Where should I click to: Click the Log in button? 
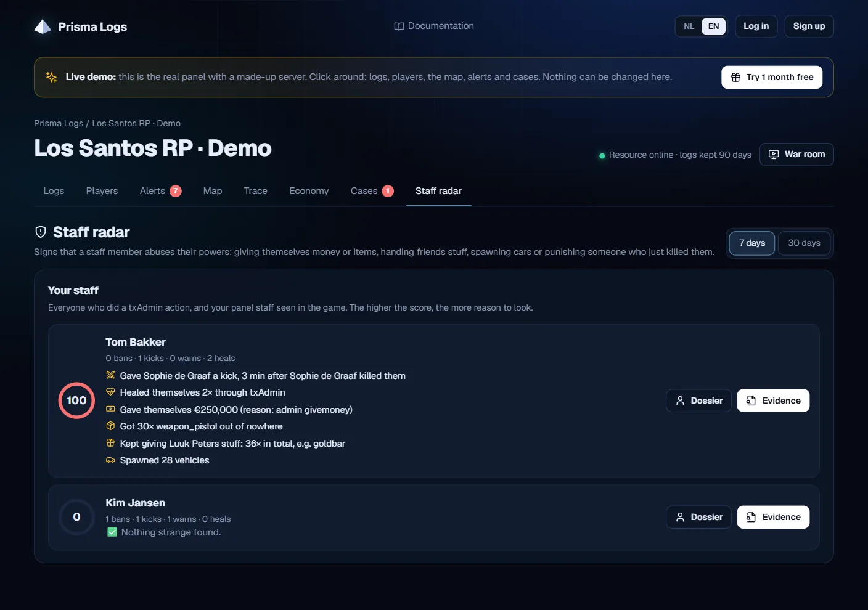(756, 26)
